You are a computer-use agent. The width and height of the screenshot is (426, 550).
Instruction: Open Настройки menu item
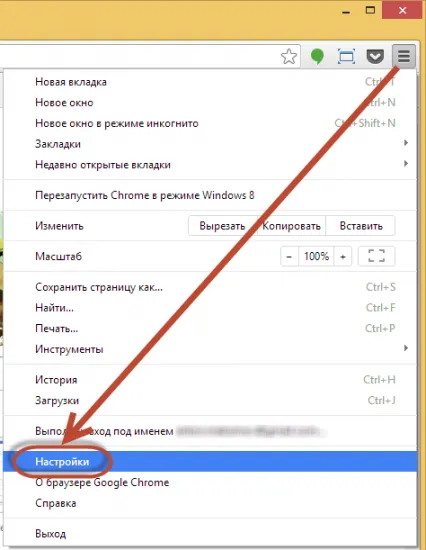210,462
